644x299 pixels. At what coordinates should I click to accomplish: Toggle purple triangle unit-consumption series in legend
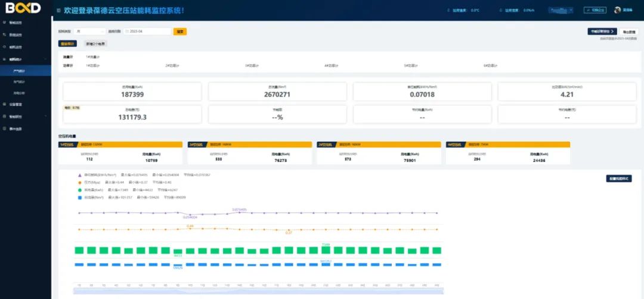pos(80,175)
